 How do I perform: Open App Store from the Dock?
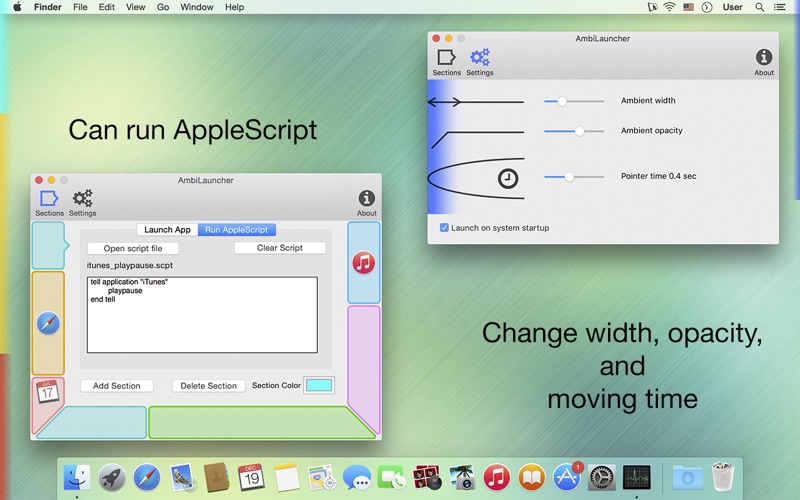(x=569, y=477)
